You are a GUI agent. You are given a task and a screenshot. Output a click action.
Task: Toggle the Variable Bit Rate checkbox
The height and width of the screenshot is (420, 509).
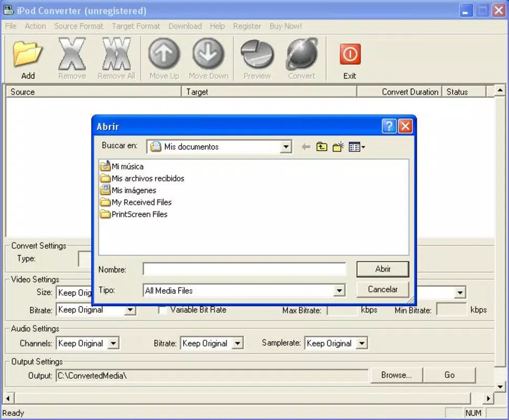pyautogui.click(x=163, y=310)
